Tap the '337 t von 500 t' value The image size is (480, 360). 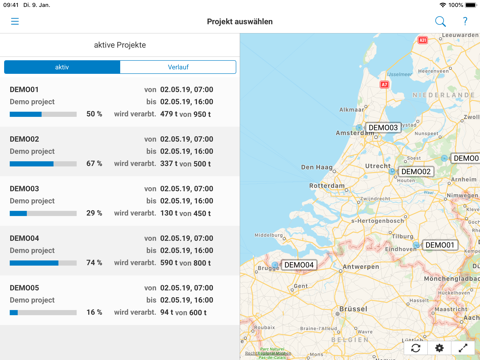pos(185,164)
